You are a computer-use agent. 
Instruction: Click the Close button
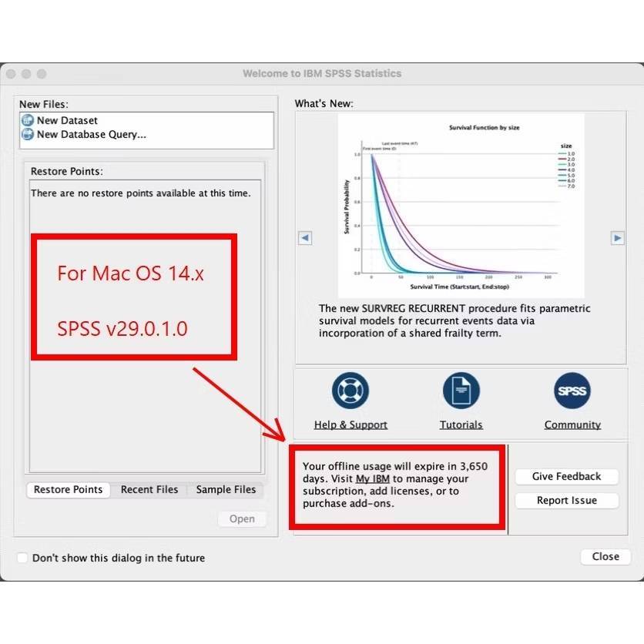pos(605,556)
